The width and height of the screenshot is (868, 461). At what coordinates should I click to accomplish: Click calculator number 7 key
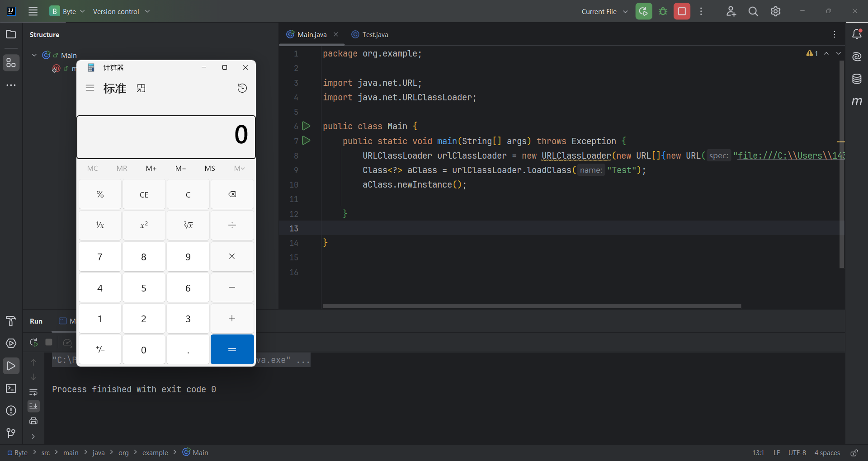point(100,257)
